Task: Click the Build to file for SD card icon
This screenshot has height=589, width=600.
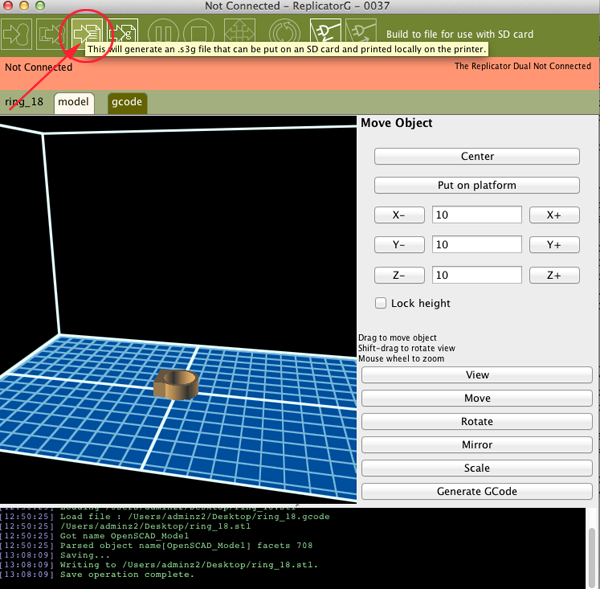Action: tap(87, 34)
